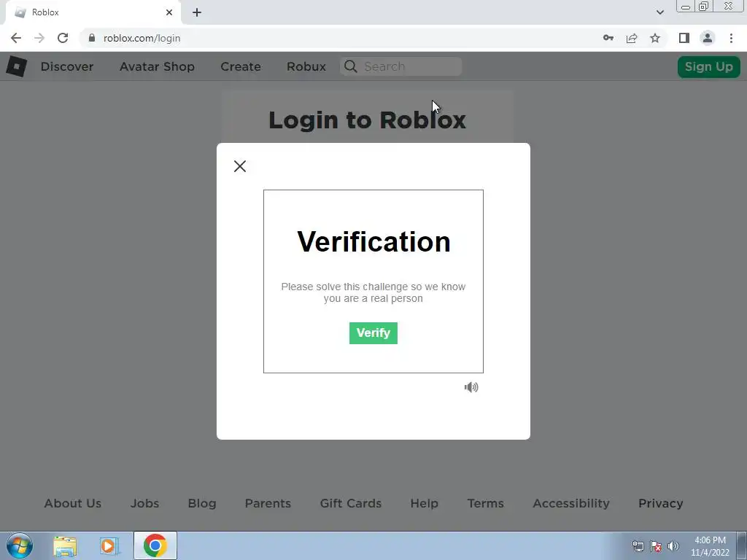Go to Avatar Shop
This screenshot has width=747, height=560.
click(157, 66)
